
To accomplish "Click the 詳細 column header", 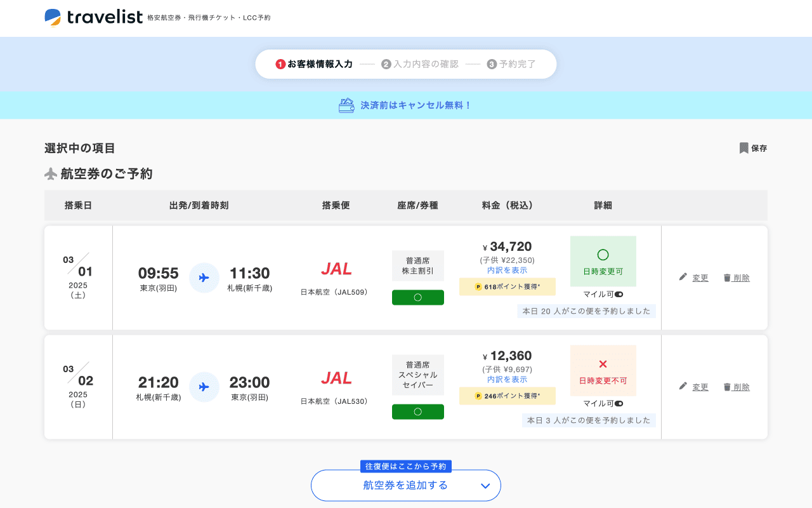I will tap(603, 205).
